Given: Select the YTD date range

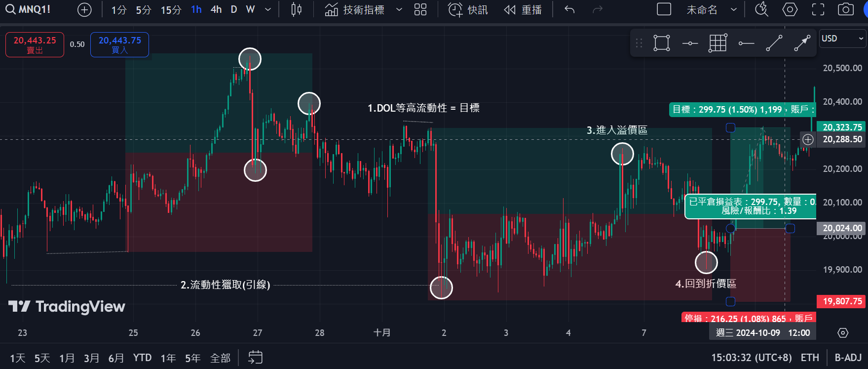Looking at the screenshot, I should click(142, 357).
